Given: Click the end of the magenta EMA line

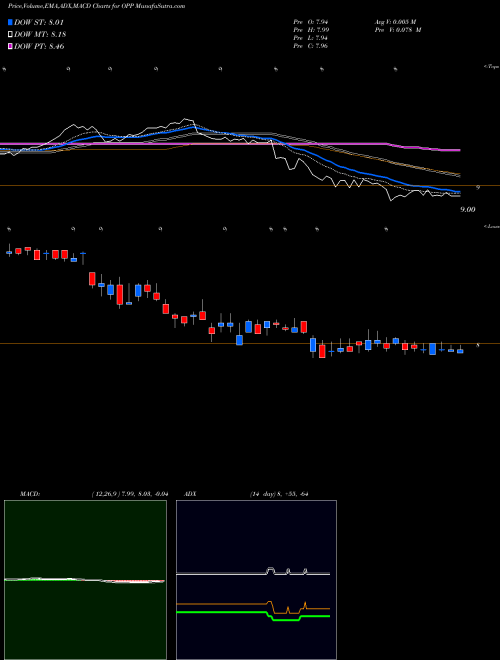Looking at the screenshot, I should 458,150.
